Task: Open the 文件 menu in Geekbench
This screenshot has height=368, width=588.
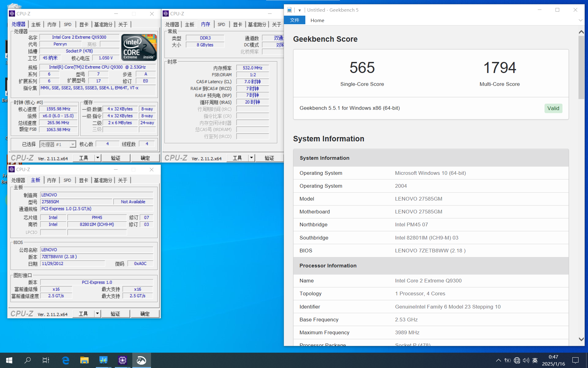Action: (x=295, y=20)
